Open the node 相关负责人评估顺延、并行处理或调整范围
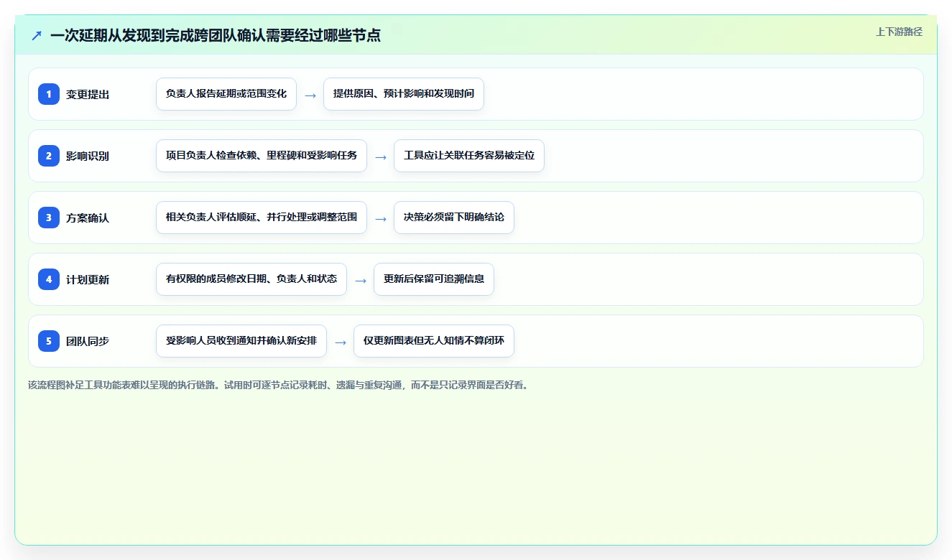This screenshot has height=560, width=952. click(262, 218)
